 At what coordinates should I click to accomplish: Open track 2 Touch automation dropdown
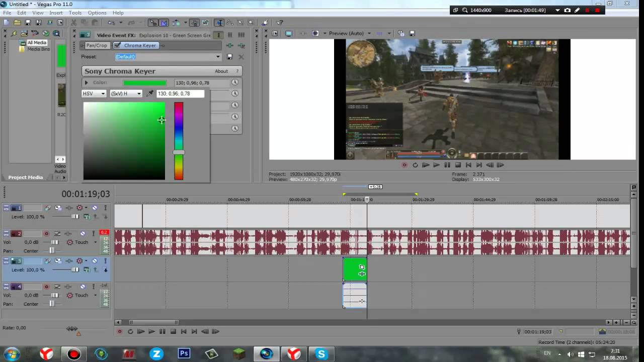(x=95, y=242)
